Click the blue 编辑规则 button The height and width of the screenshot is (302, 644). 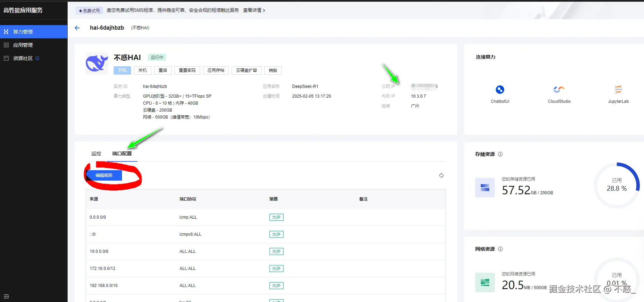104,175
